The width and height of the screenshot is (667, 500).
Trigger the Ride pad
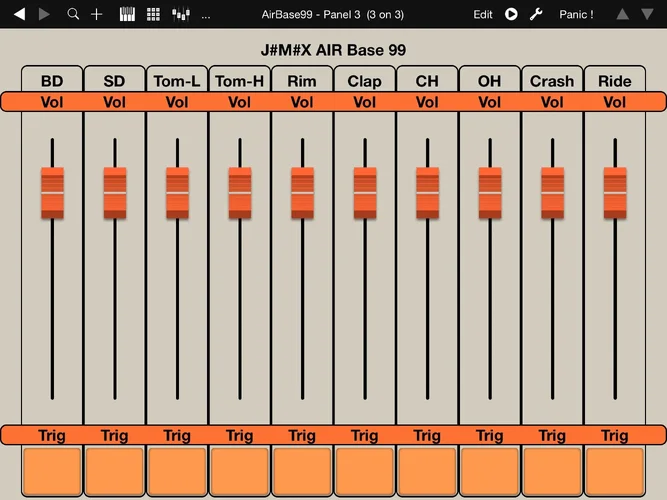[614, 472]
